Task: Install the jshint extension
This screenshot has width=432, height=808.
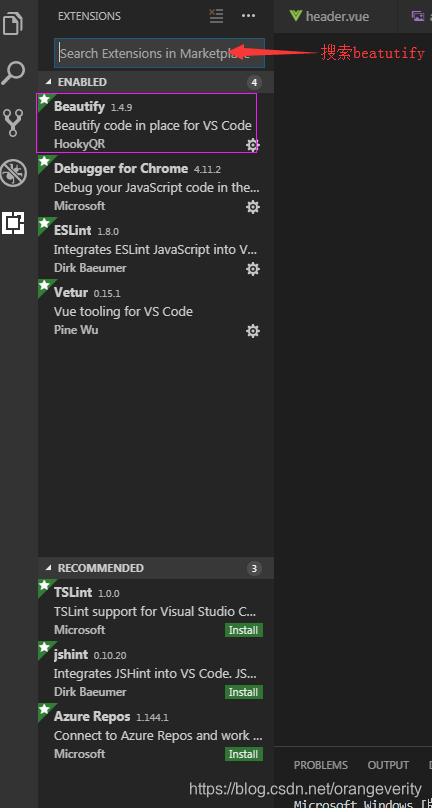Action: click(244, 692)
